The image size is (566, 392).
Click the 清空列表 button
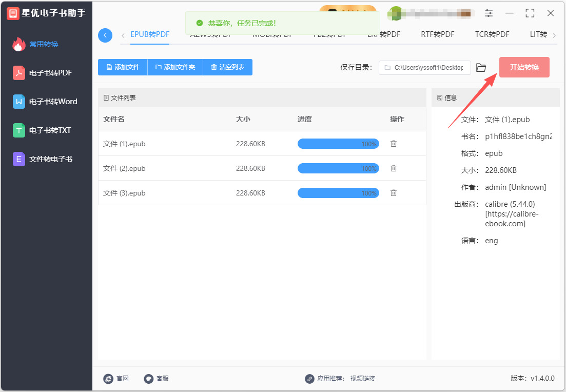[x=228, y=67]
